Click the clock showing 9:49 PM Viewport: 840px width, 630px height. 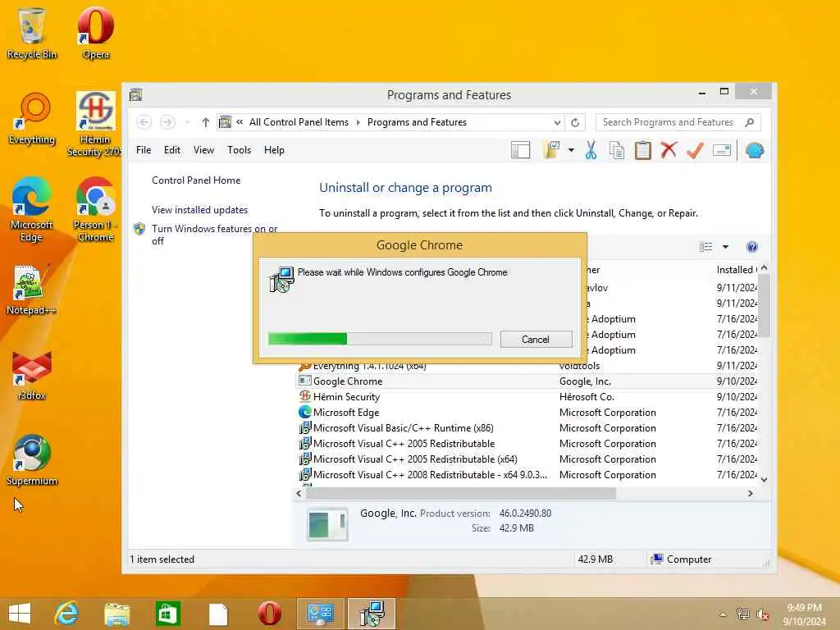(804, 608)
